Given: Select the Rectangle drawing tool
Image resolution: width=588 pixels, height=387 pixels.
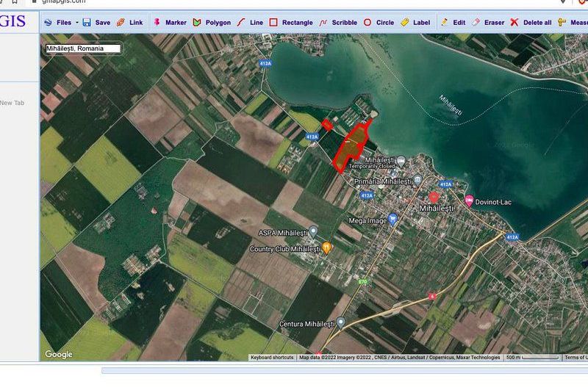Looking at the screenshot, I should coord(291,23).
